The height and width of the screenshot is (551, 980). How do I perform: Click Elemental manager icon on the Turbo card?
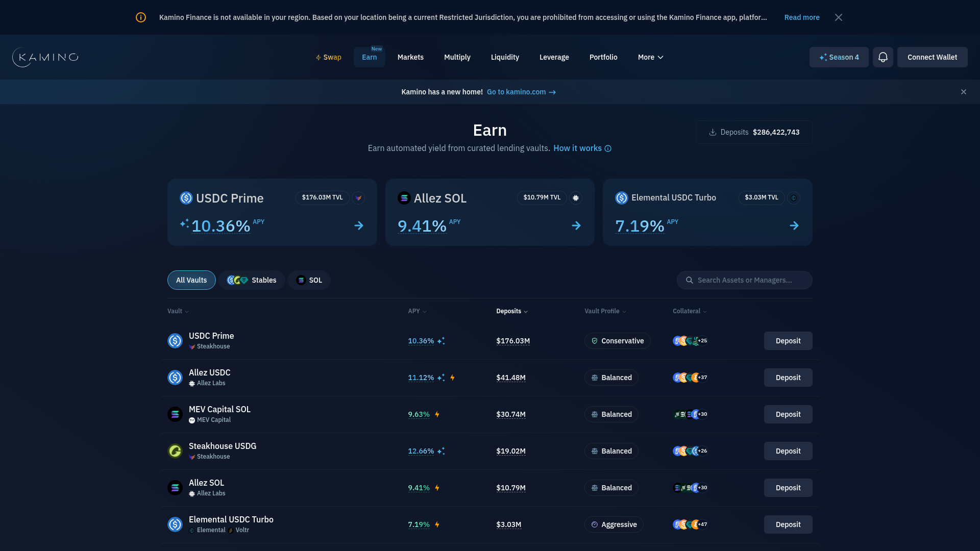click(794, 198)
